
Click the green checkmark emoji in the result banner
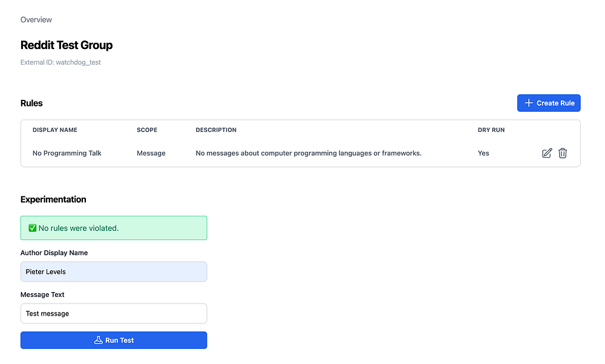[33, 228]
